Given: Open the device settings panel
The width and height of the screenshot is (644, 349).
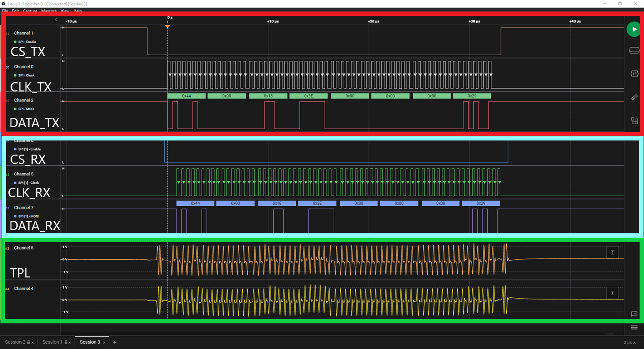Looking at the screenshot, I should coord(634,50).
